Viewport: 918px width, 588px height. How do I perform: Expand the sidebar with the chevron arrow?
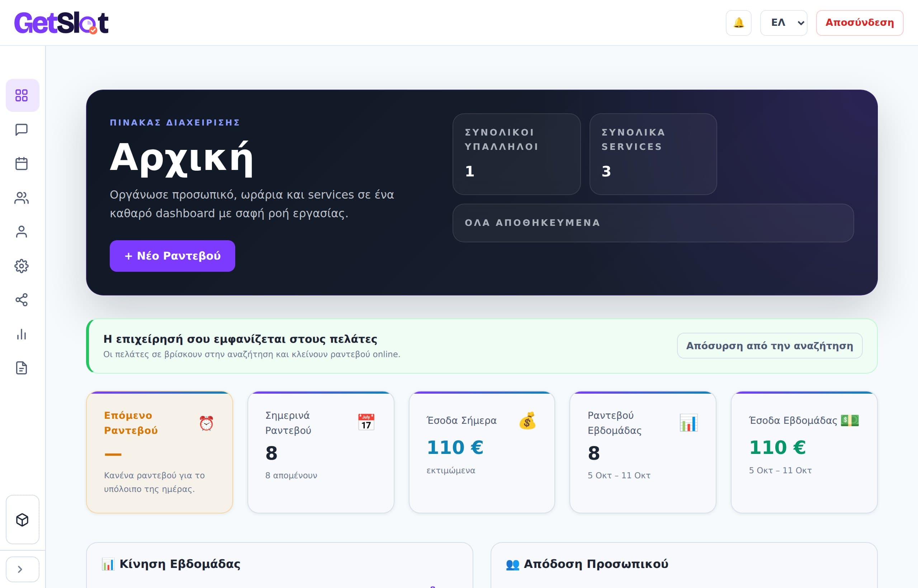tap(23, 569)
